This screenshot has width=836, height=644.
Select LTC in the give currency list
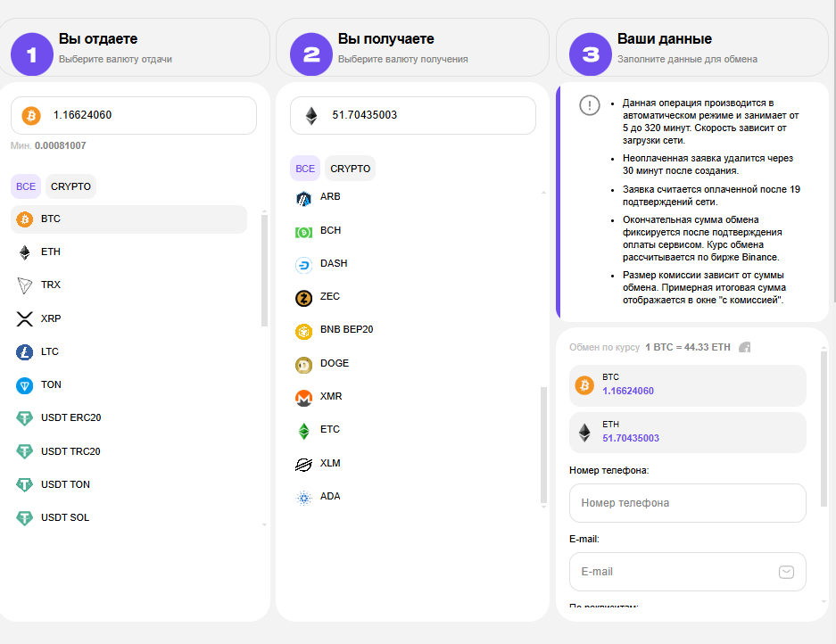pyautogui.click(x=50, y=352)
